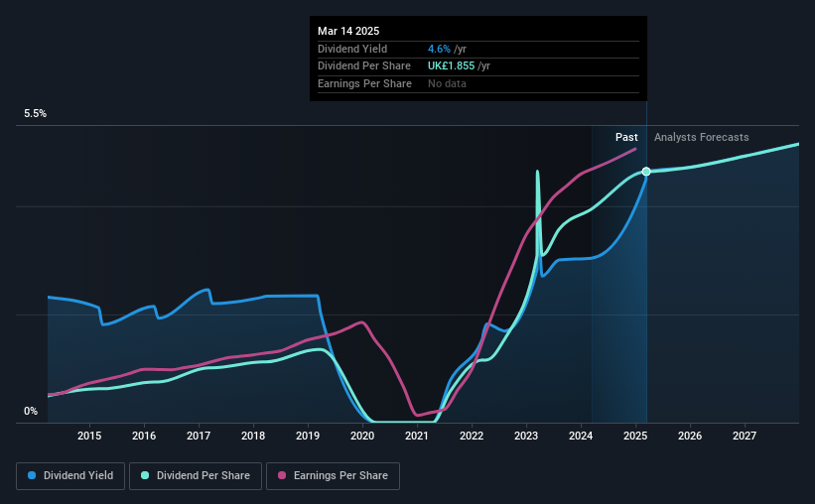Click the 2017 x-axis label
The image size is (815, 504).
199,436
